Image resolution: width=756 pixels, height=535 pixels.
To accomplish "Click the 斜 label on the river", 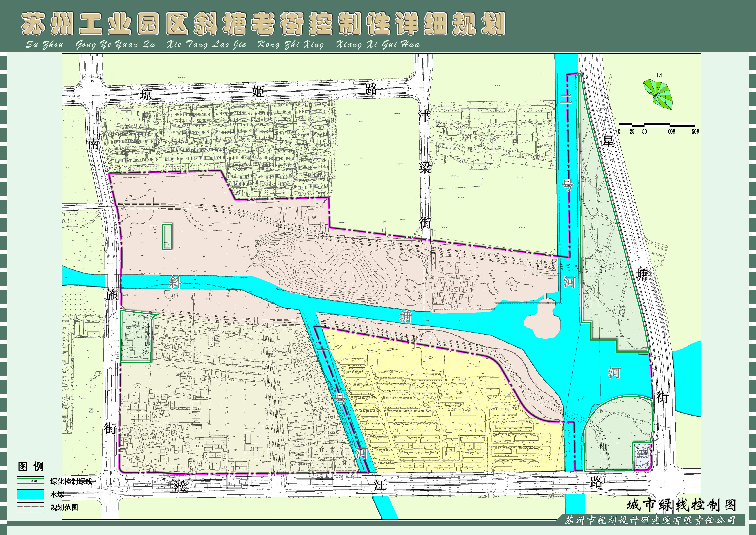I will tap(175, 282).
